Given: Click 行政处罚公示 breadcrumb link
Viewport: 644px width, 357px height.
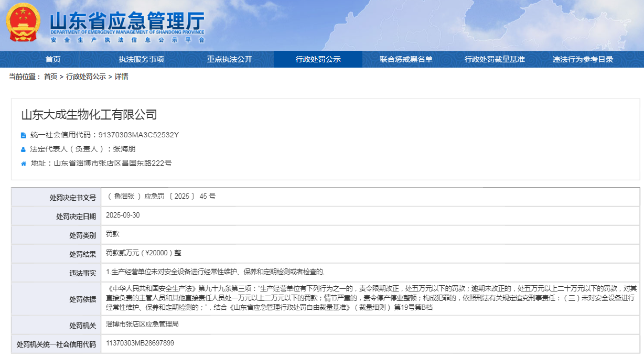Looking at the screenshot, I should (x=86, y=77).
